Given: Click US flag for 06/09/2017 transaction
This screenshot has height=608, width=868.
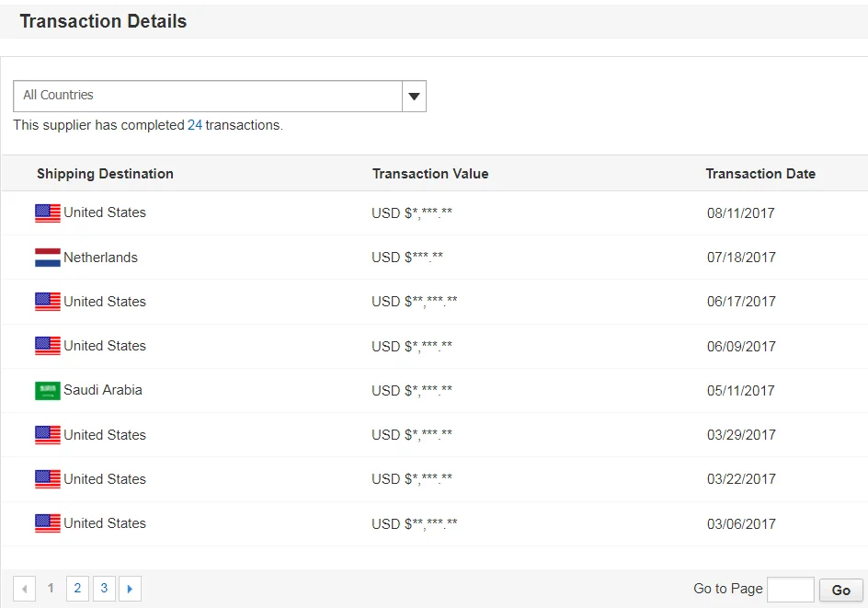Looking at the screenshot, I should click(x=48, y=346).
